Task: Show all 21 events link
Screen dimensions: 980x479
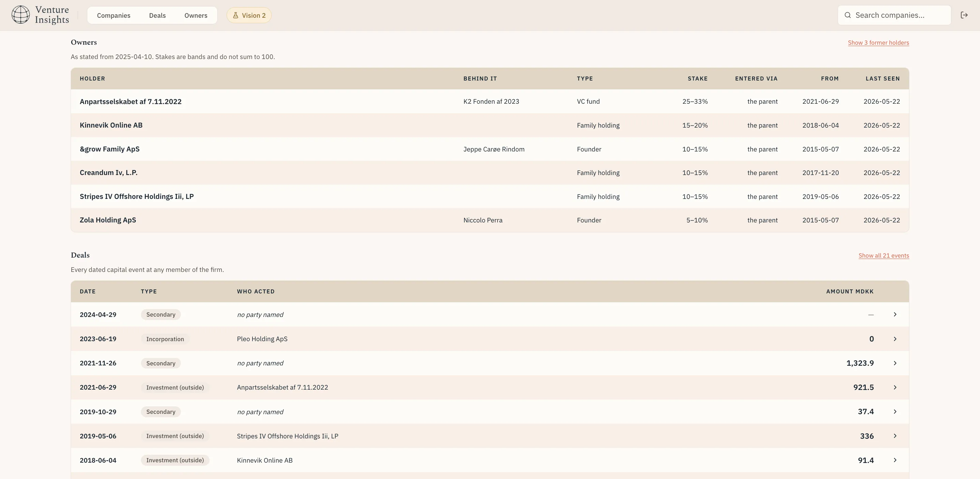Action: coord(884,256)
